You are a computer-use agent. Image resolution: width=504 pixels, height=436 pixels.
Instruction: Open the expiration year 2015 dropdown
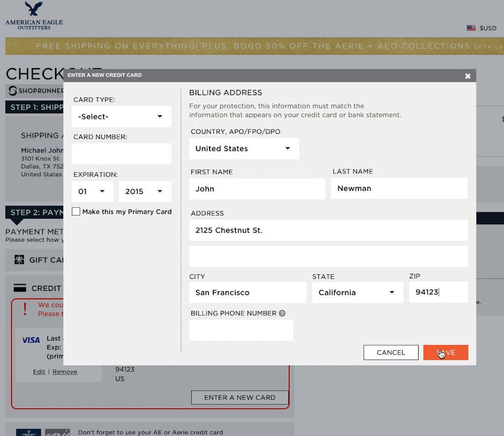coord(145,191)
